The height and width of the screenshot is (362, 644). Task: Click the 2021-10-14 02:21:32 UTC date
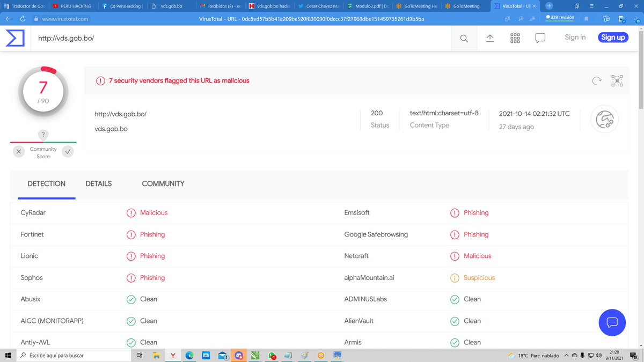[535, 114]
